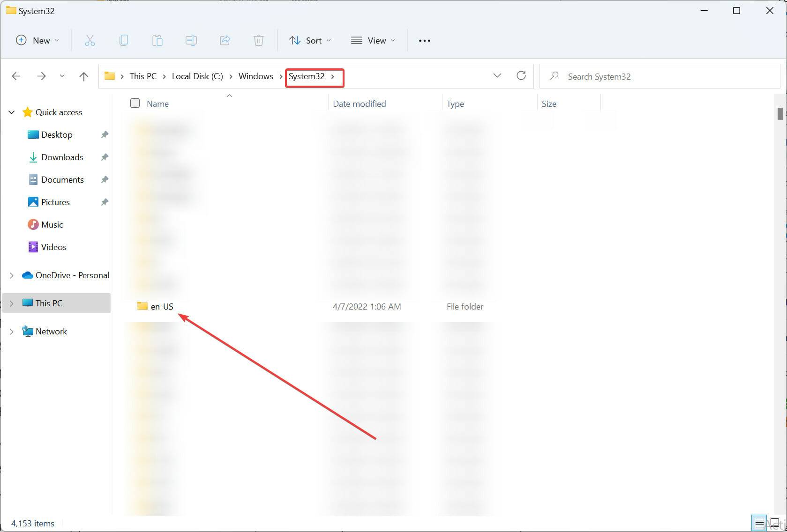
Task: Click the Cut scissors icon
Action: (90, 41)
